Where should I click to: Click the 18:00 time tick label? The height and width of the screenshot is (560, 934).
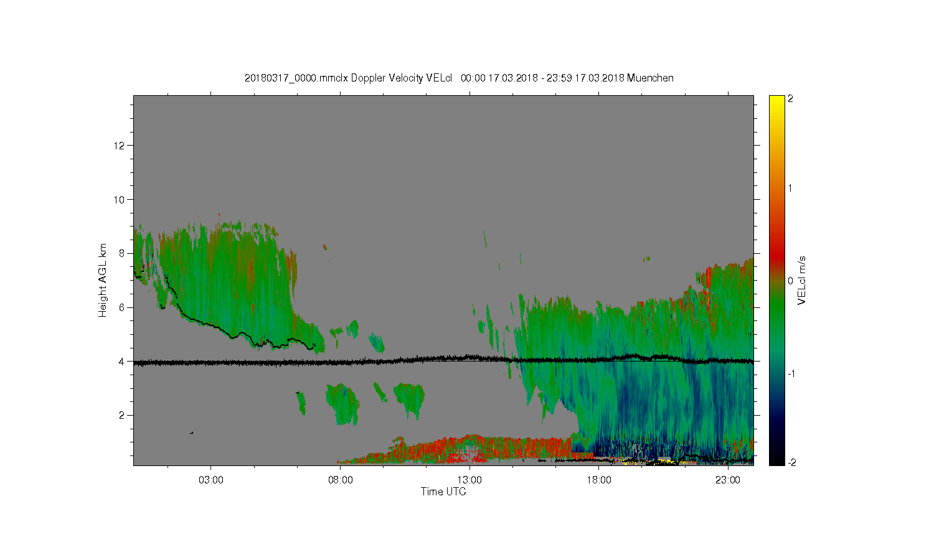coord(598,480)
